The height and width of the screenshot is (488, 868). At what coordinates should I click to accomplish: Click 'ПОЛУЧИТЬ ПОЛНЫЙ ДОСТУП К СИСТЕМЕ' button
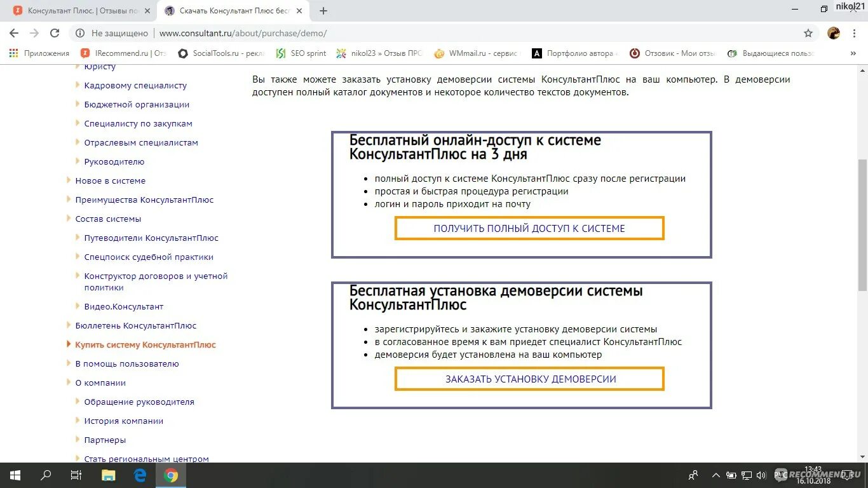(x=529, y=228)
